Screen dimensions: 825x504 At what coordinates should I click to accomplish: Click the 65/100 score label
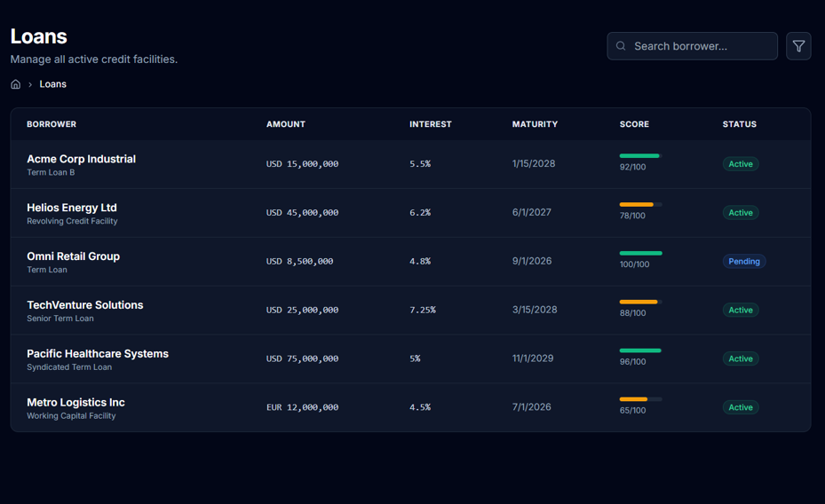click(632, 411)
